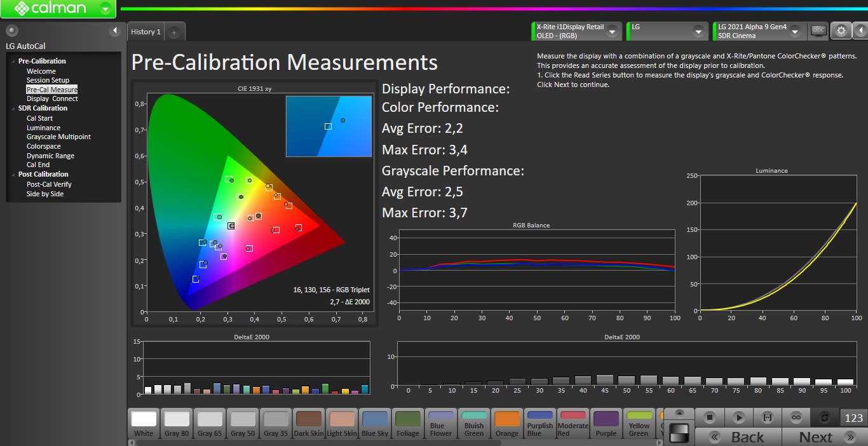Click the 123 numeric display toggle
The width and height of the screenshot is (868, 446).
(853, 417)
